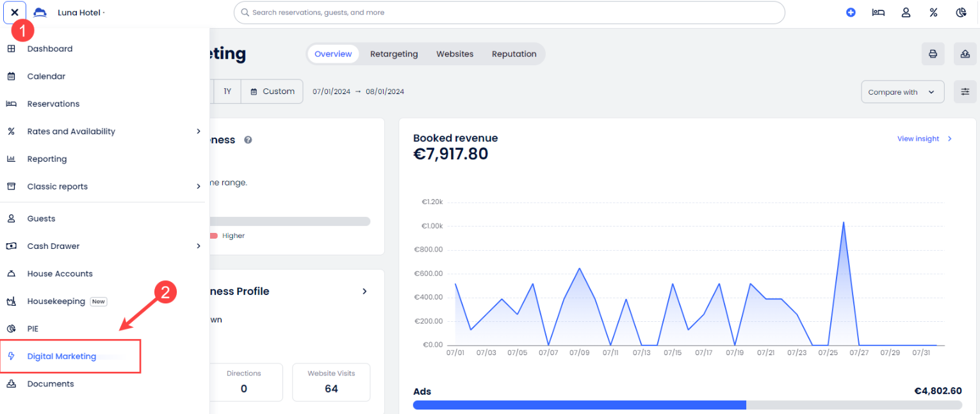This screenshot has width=980, height=414.
Task: Switch to the Reputation tab
Action: 514,54
